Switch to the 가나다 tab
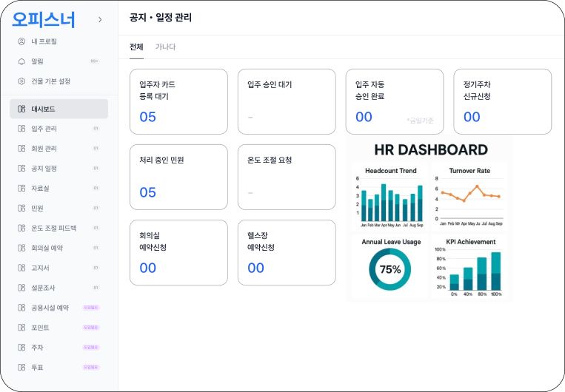Viewport: 565px width, 392px height. point(166,47)
